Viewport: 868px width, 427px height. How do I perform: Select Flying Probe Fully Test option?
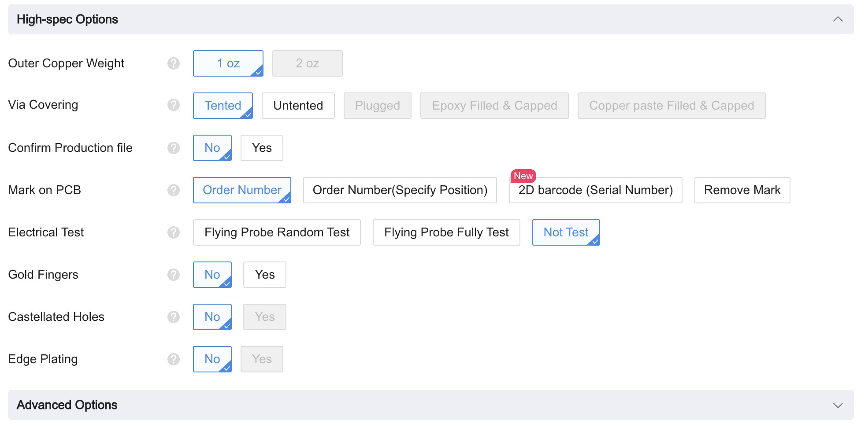[x=446, y=232]
